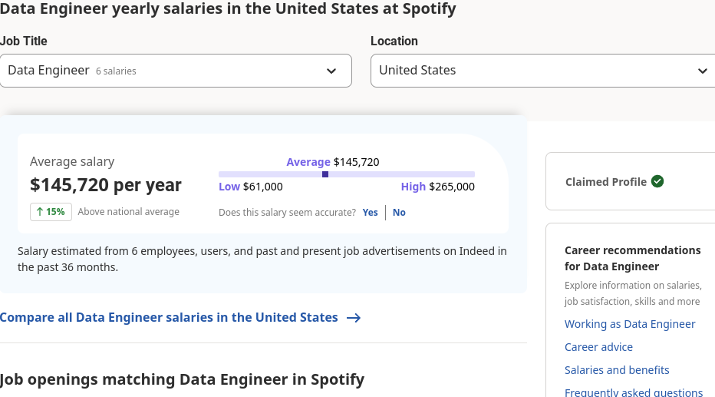The image size is (715, 397).
Task: Click the 'Average $145,720' label above bar
Action: 332,162
